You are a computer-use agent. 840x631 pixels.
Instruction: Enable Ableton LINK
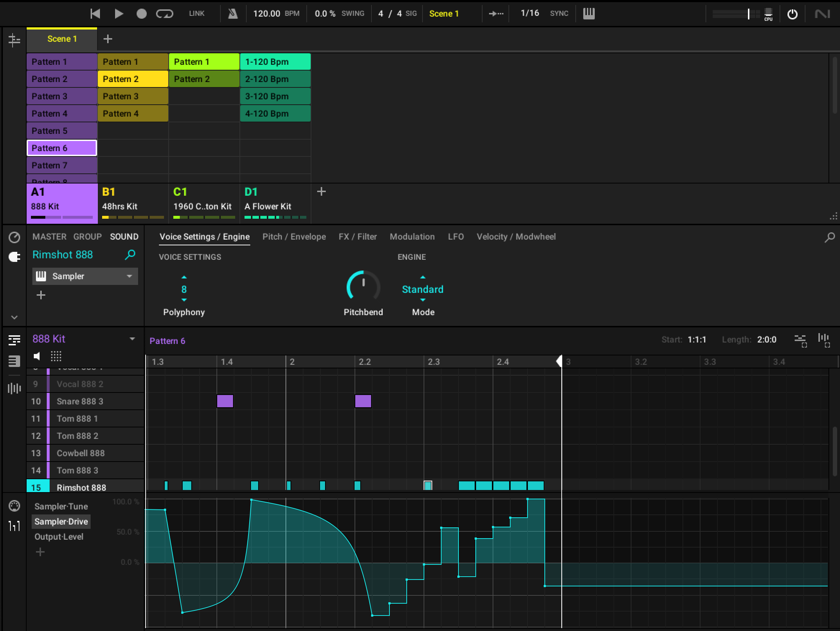click(x=196, y=14)
